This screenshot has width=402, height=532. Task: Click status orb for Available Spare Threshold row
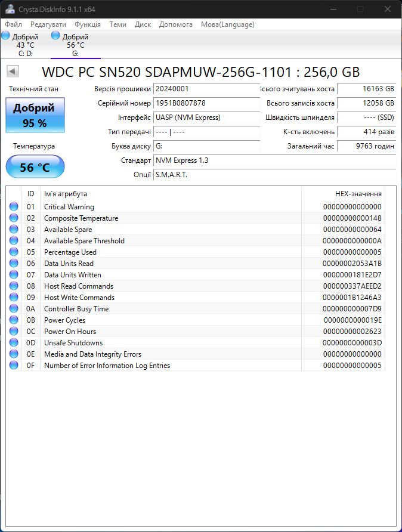pos(14,240)
